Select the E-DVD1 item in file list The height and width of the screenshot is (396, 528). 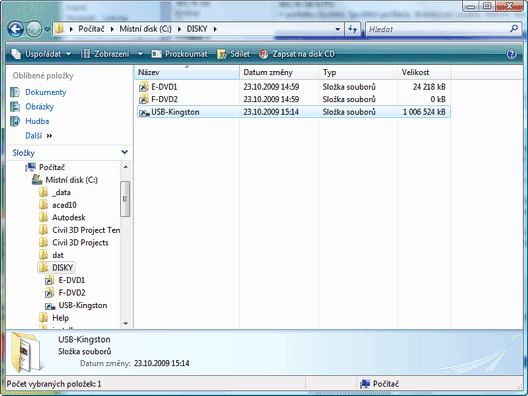click(164, 87)
